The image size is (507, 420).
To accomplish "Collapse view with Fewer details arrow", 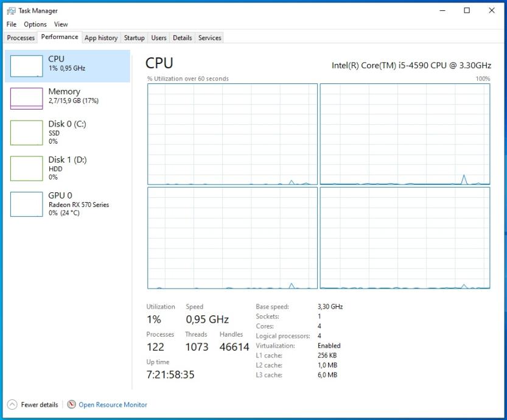I will pos(12,404).
